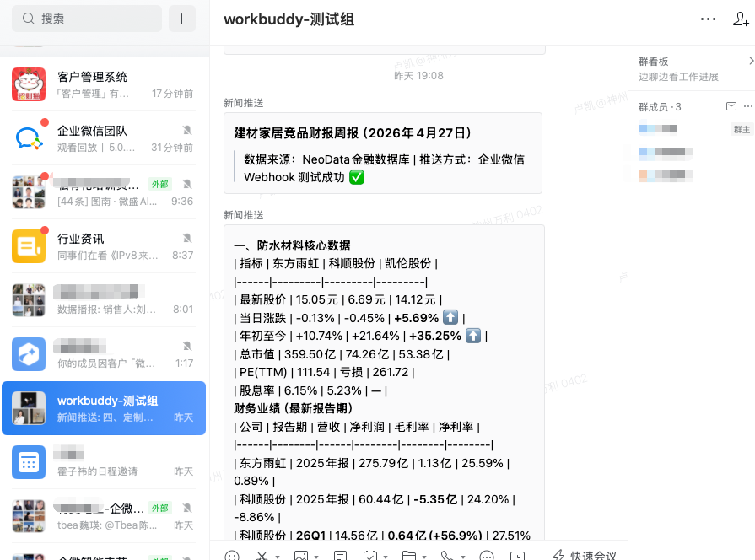Click the workbuddy-测试组 chat title
Screen dimensions: 755x560
tap(289, 19)
